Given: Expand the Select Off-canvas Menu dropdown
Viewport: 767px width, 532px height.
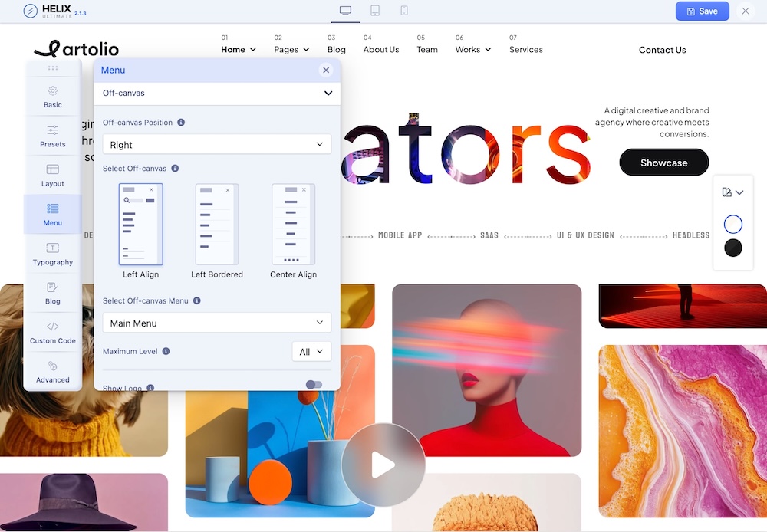Looking at the screenshot, I should point(217,323).
